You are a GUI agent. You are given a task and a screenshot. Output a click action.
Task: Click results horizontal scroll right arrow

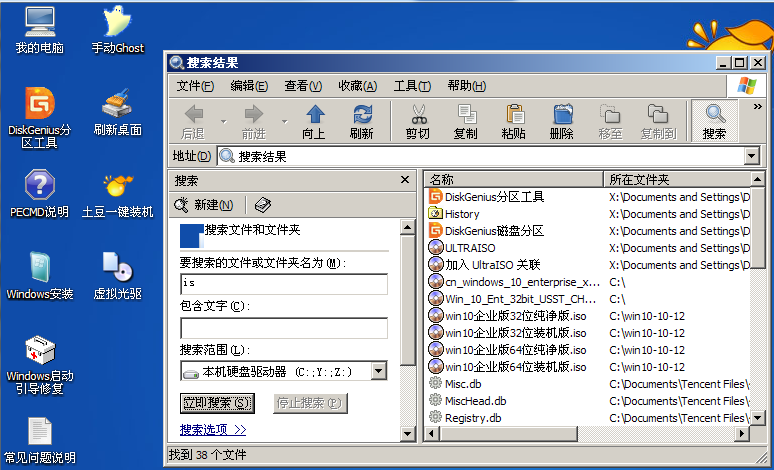point(741,433)
